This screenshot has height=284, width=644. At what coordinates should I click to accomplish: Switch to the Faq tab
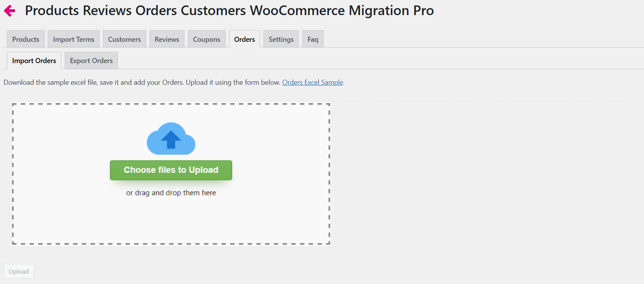coord(312,39)
